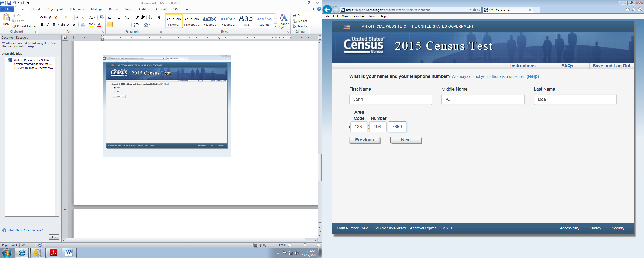The width and height of the screenshot is (644, 258).
Task: Click the volume icon in system tray
Action: 297,253
